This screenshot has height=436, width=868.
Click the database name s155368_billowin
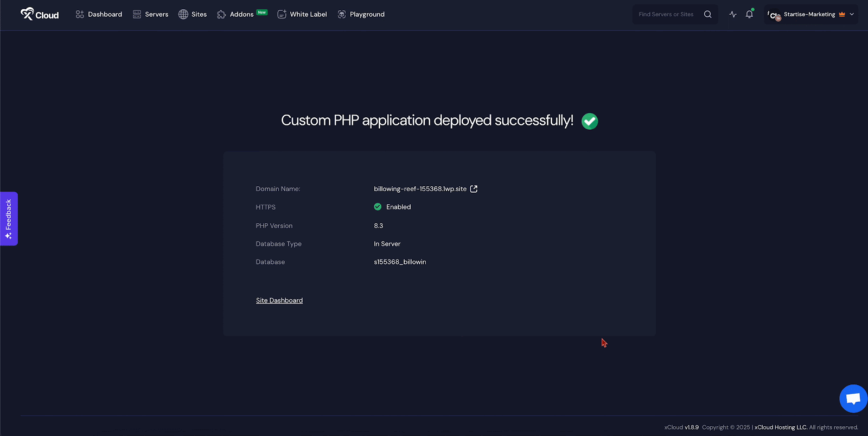(400, 262)
